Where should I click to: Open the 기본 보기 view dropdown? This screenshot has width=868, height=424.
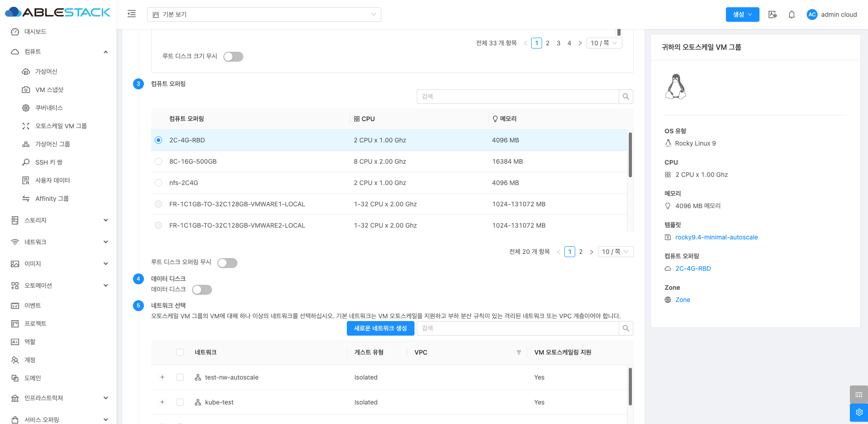pyautogui.click(x=264, y=15)
